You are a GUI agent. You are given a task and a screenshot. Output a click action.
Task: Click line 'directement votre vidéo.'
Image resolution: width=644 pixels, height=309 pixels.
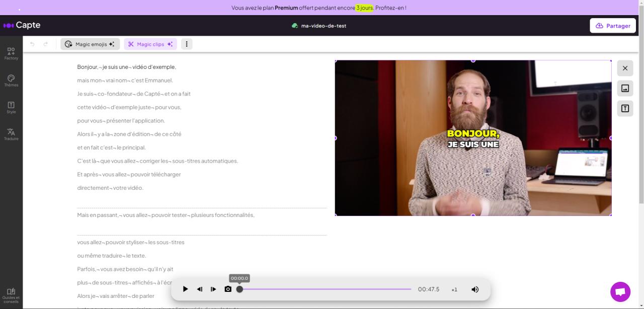[x=110, y=188]
